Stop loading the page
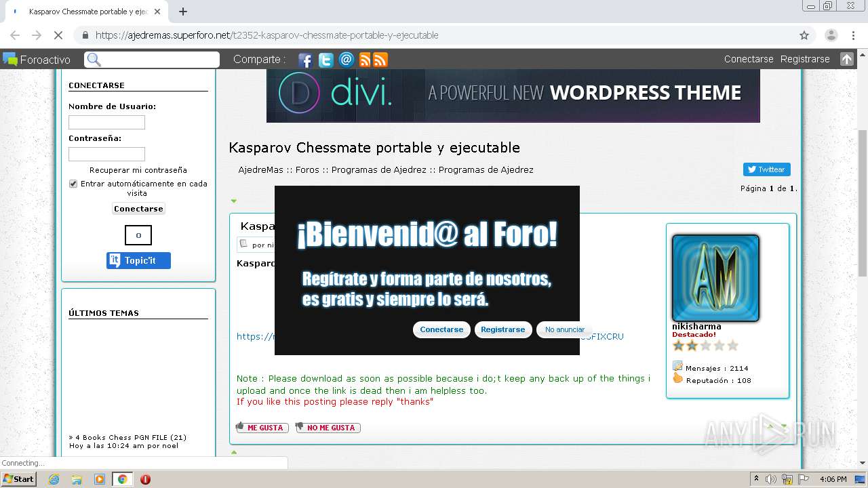This screenshot has width=868, height=488. coord(58,35)
